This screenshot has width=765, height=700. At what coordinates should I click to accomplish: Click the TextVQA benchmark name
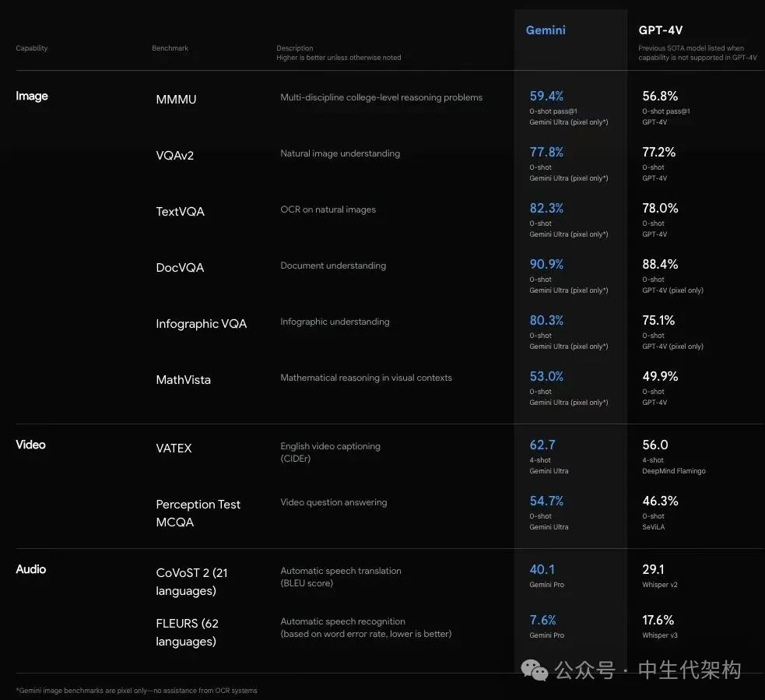tap(180, 212)
